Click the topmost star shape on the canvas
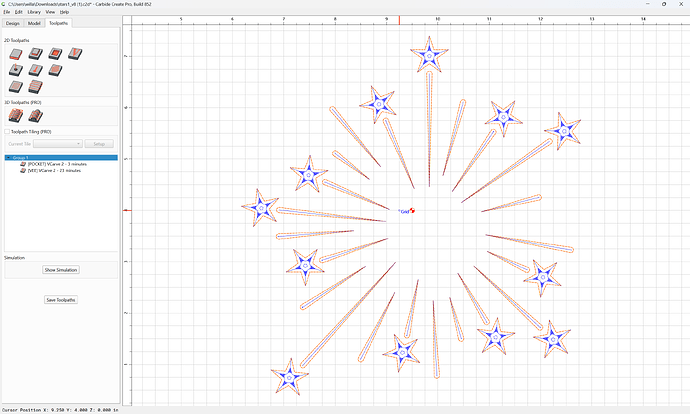This screenshot has height=414, width=690. click(429, 55)
